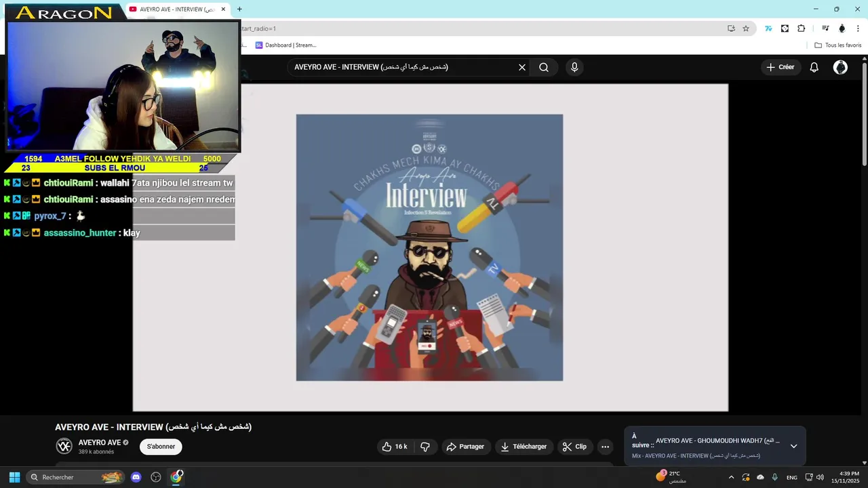Open the blue TV browser extension
868x488 pixels.
coord(768,28)
